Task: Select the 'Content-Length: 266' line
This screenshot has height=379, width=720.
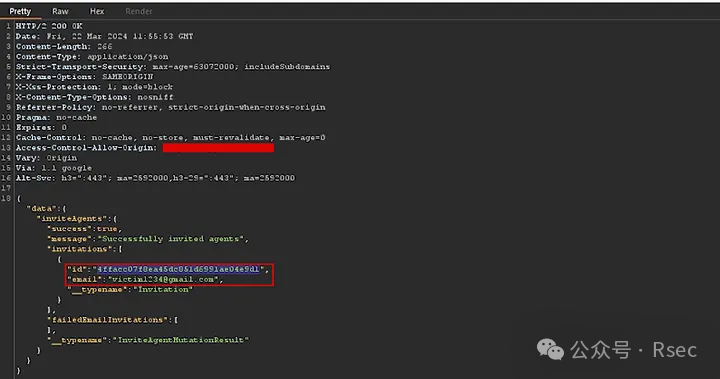Action: point(64,46)
